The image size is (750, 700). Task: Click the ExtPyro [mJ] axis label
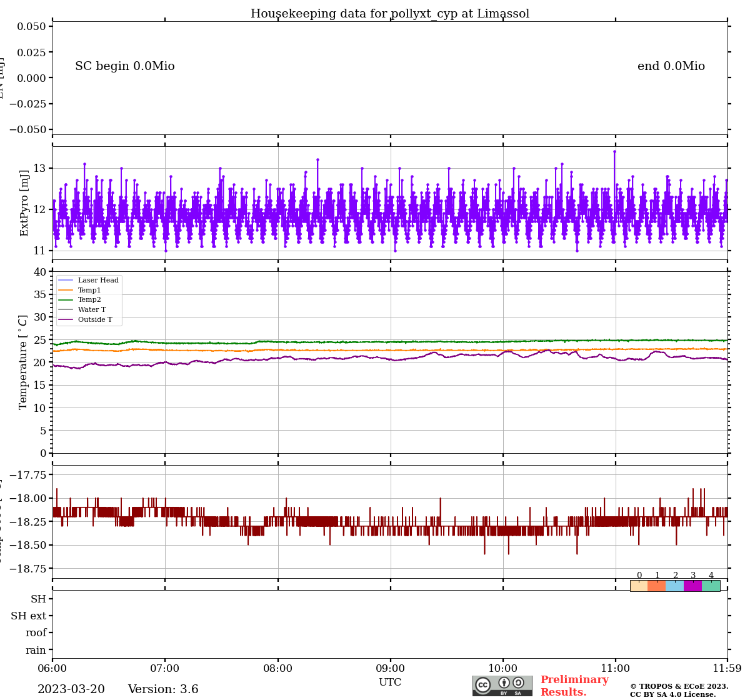pos(24,203)
